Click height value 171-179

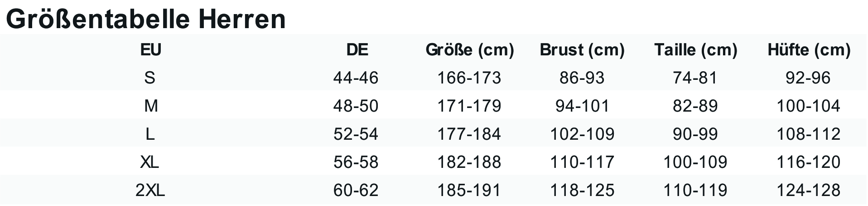469,106
